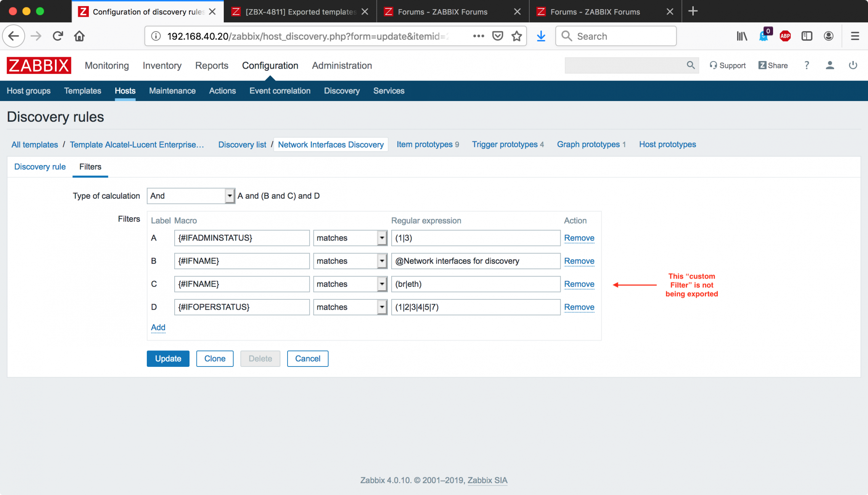The image size is (868, 495).
Task: Click the browser home icon
Action: (x=79, y=36)
